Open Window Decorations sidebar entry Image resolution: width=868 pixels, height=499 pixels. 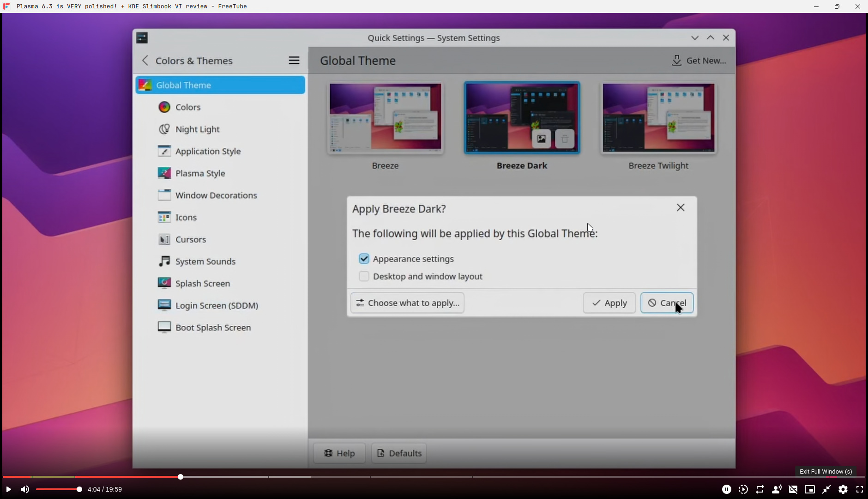(x=220, y=195)
